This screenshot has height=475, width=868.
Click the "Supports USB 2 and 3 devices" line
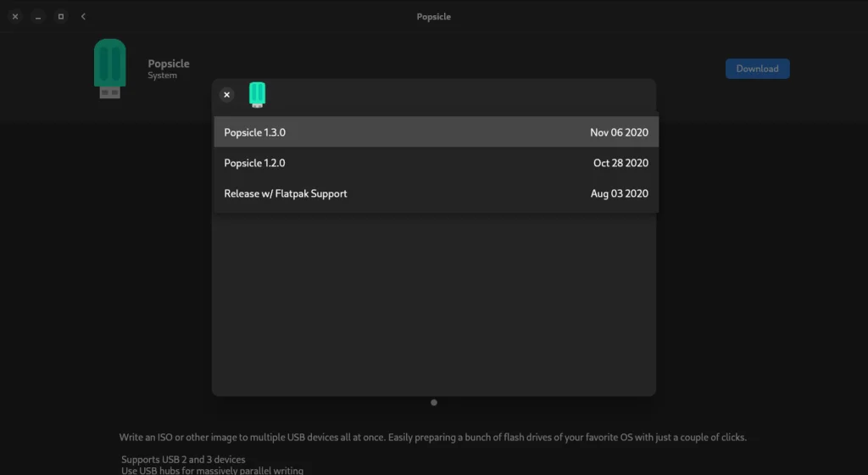click(183, 459)
